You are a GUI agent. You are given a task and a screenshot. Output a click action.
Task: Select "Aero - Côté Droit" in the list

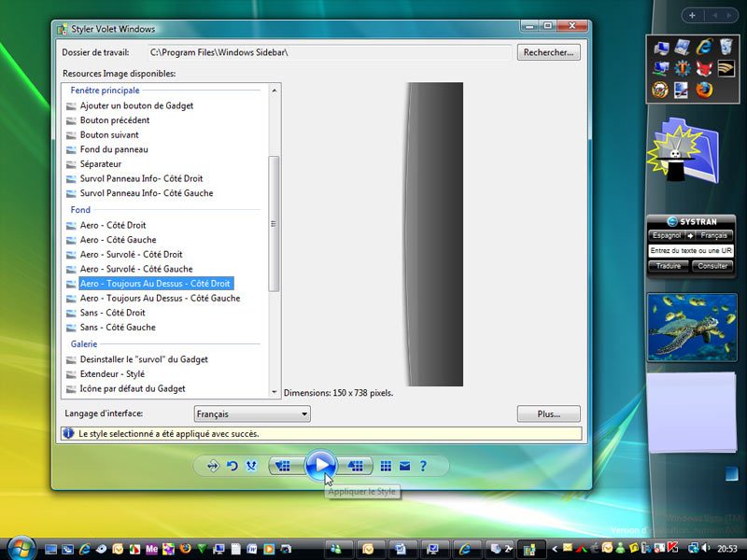pos(113,225)
